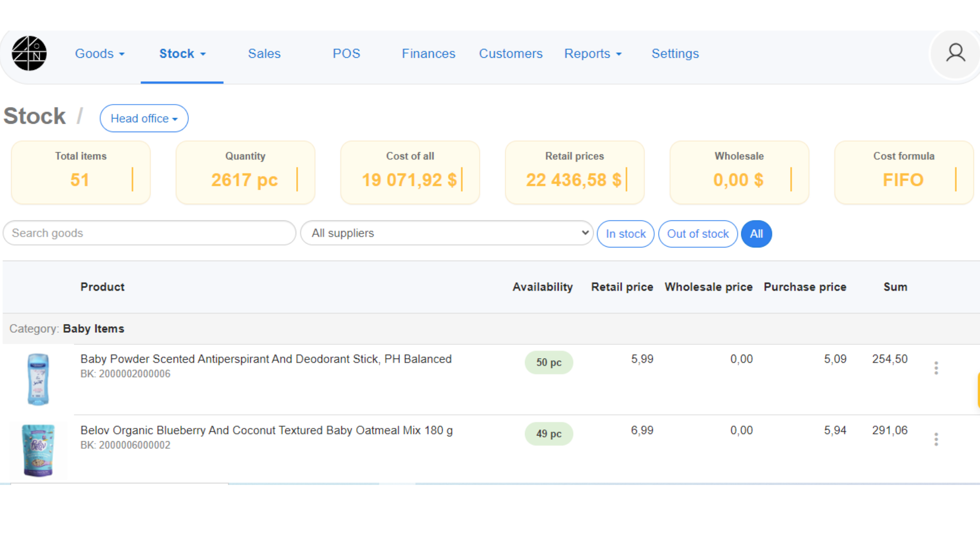This screenshot has width=980, height=551.
Task: Select the All stock filter
Action: pyautogui.click(x=756, y=234)
